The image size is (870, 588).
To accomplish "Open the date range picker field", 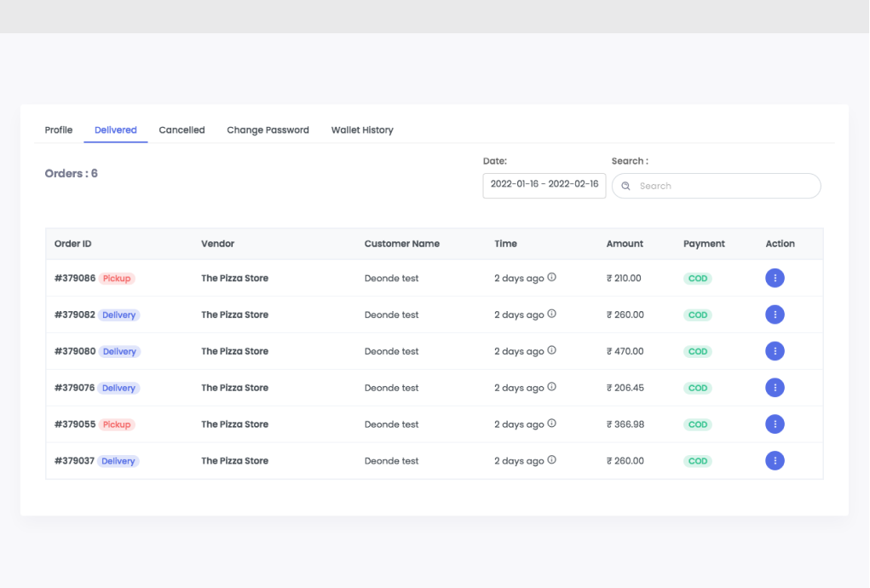I will (x=544, y=185).
